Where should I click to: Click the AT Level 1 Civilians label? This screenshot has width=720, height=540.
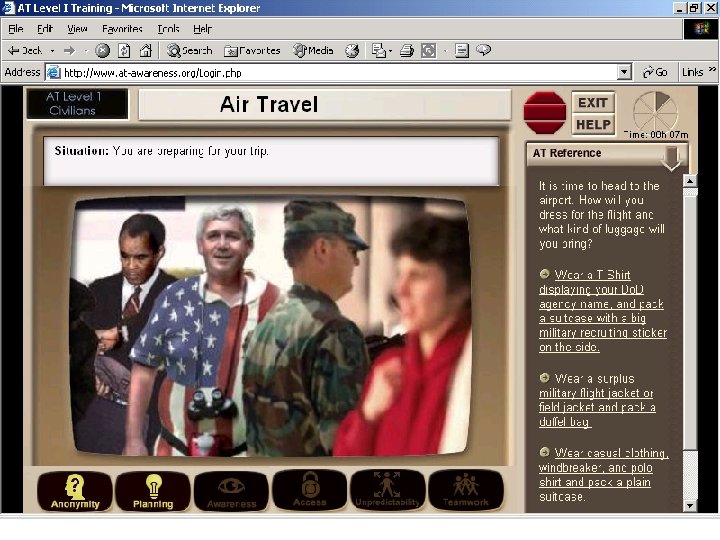point(77,104)
